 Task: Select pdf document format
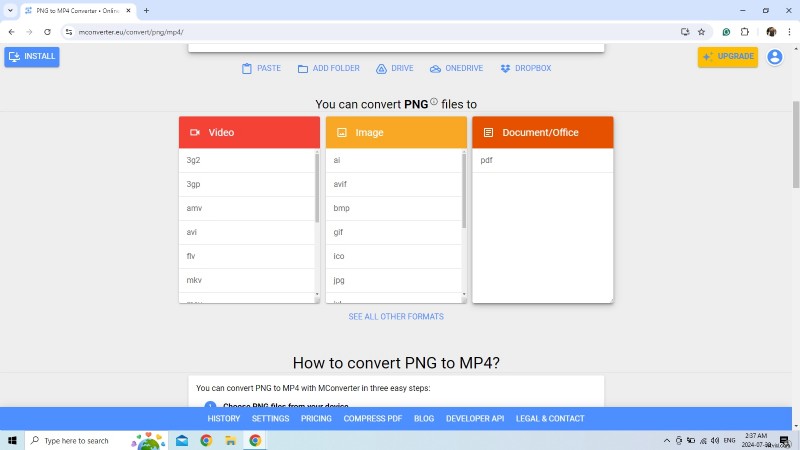tap(543, 160)
